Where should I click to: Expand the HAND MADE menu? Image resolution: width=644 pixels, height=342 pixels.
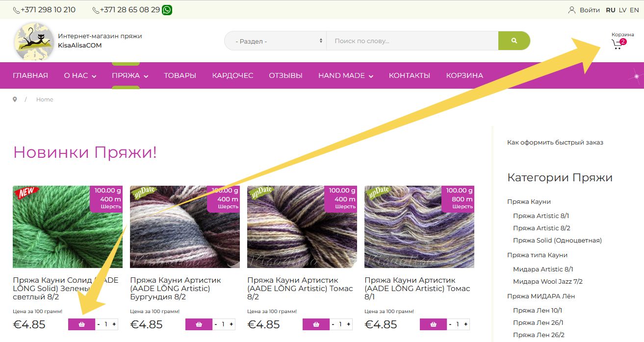tap(346, 75)
